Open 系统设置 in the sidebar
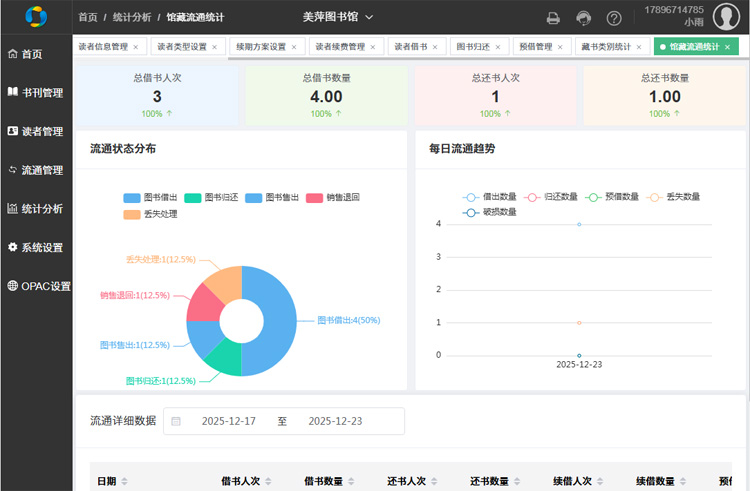 click(x=36, y=247)
